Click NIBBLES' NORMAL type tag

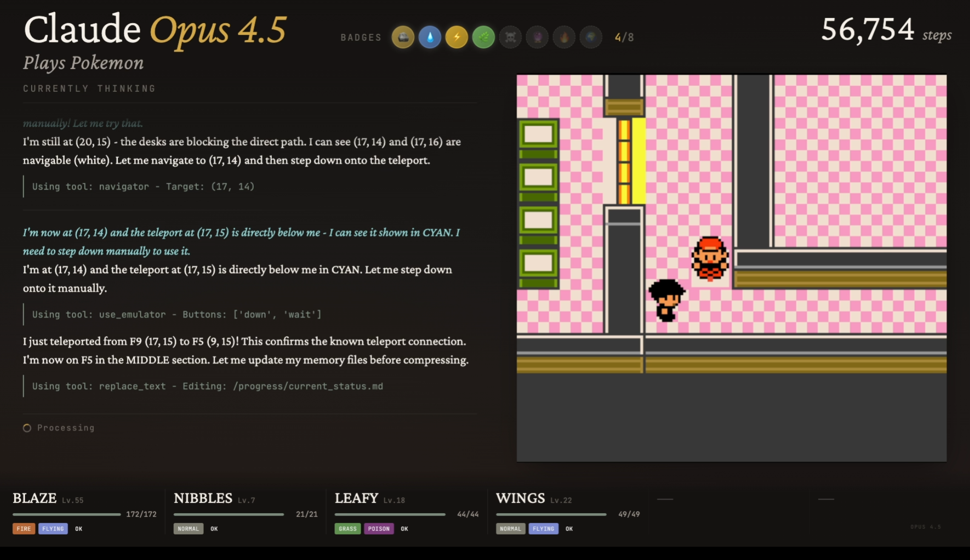(188, 529)
